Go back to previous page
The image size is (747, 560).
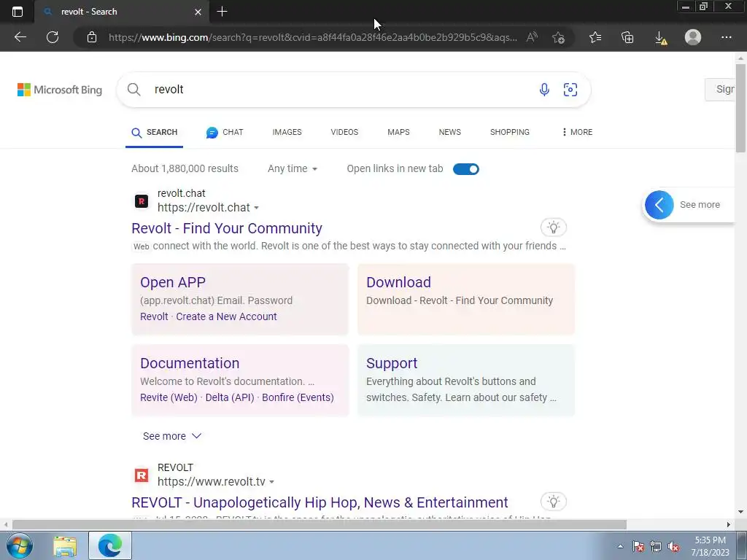point(20,37)
